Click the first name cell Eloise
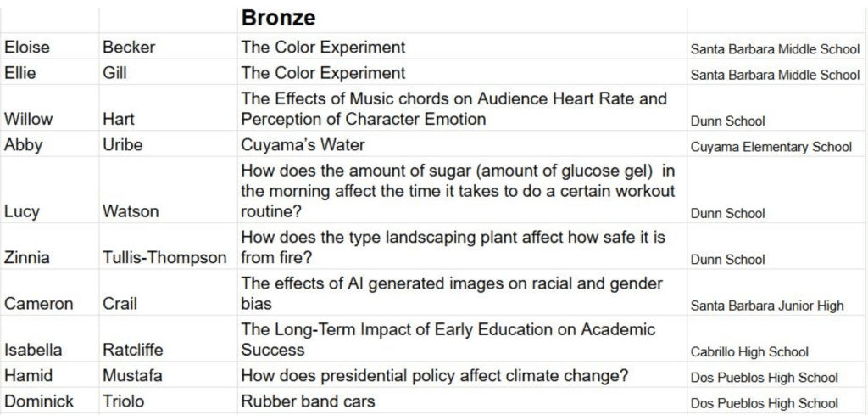868x415 pixels. [27, 48]
